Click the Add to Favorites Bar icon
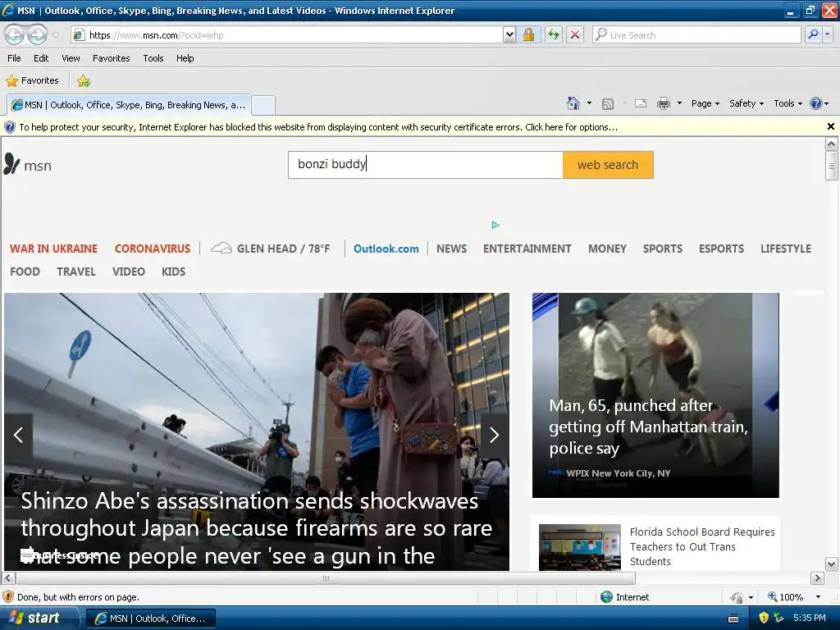Screen dimensions: 840x630 (x=84, y=81)
